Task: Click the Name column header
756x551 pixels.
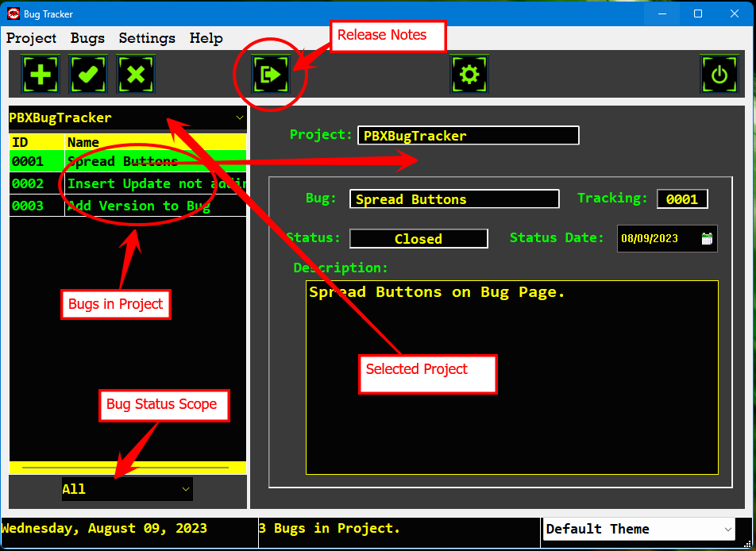Action: 156,142
